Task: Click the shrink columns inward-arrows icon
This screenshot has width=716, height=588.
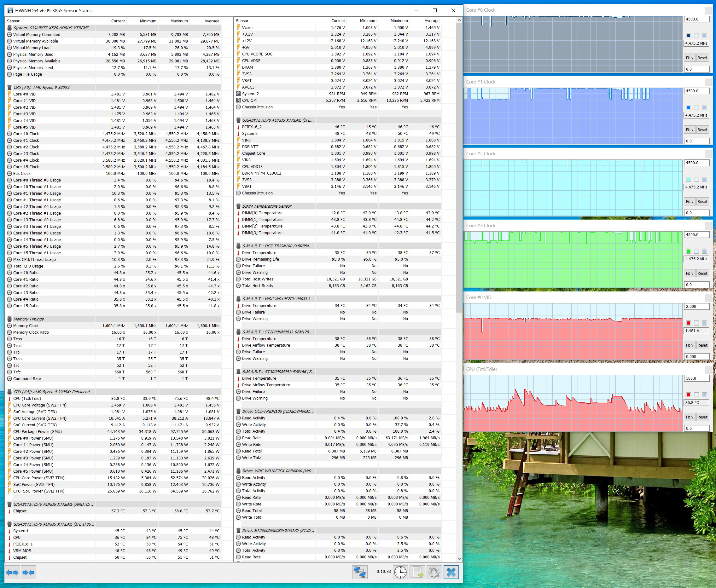Action: [28, 573]
